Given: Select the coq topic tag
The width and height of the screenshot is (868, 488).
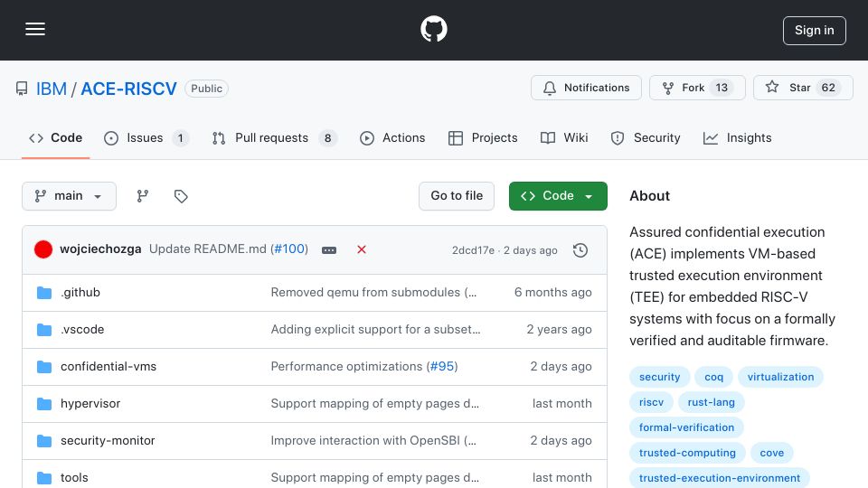Looking at the screenshot, I should coord(713,377).
